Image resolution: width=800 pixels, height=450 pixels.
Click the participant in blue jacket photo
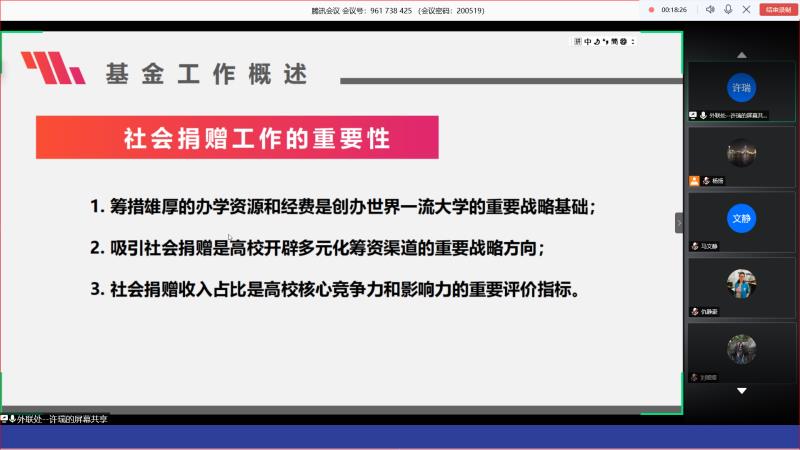coord(740,283)
